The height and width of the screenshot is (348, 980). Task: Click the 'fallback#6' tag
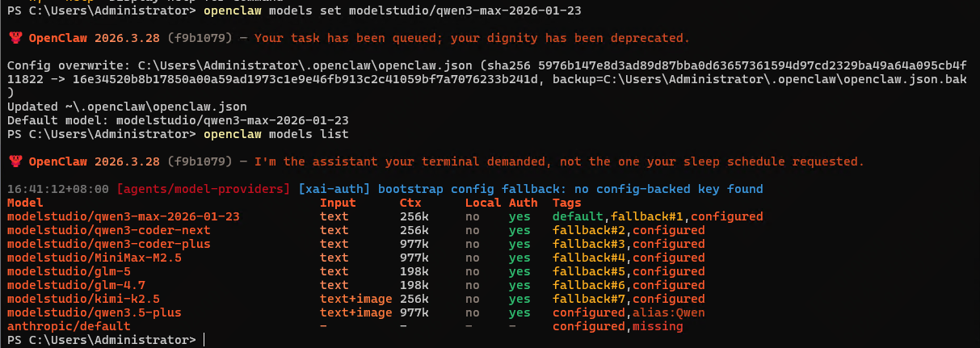[589, 285]
